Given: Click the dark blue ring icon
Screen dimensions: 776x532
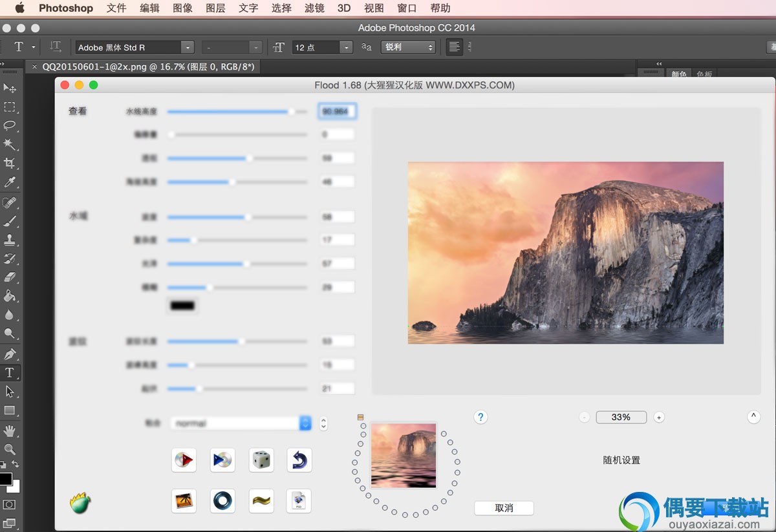Looking at the screenshot, I should [x=222, y=501].
